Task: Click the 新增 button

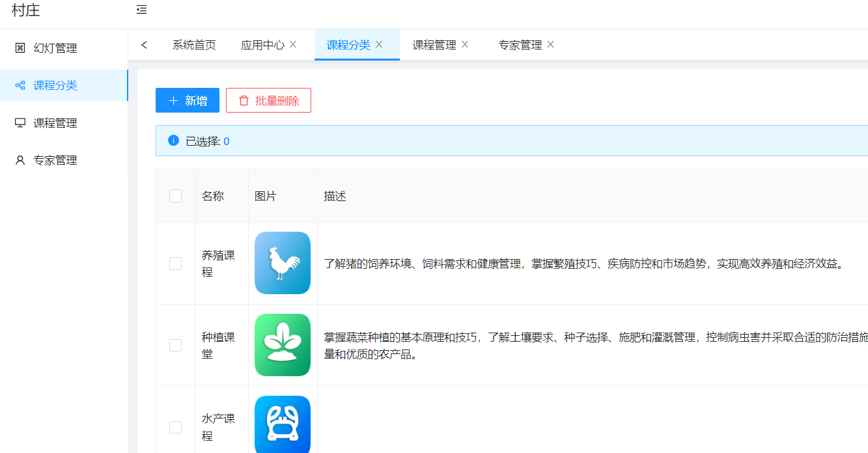Action: (x=187, y=100)
